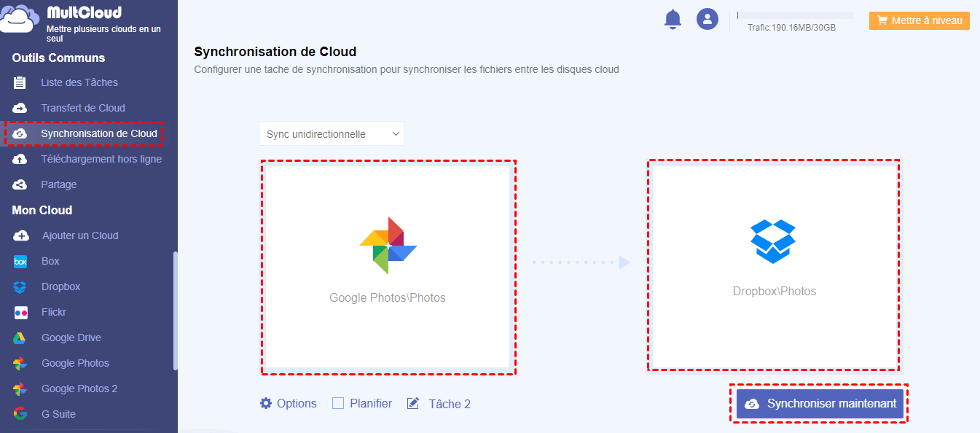Click Planifier label
Screen dimensions: 980x433
[371, 403]
